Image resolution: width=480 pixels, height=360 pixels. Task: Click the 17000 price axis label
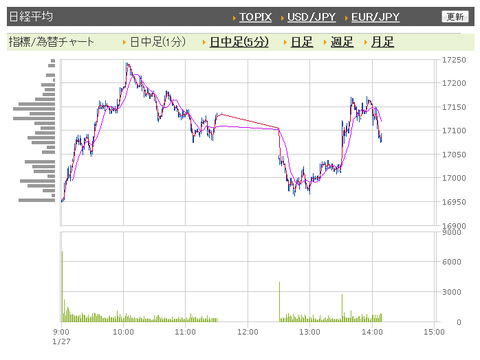pyautogui.click(x=454, y=178)
